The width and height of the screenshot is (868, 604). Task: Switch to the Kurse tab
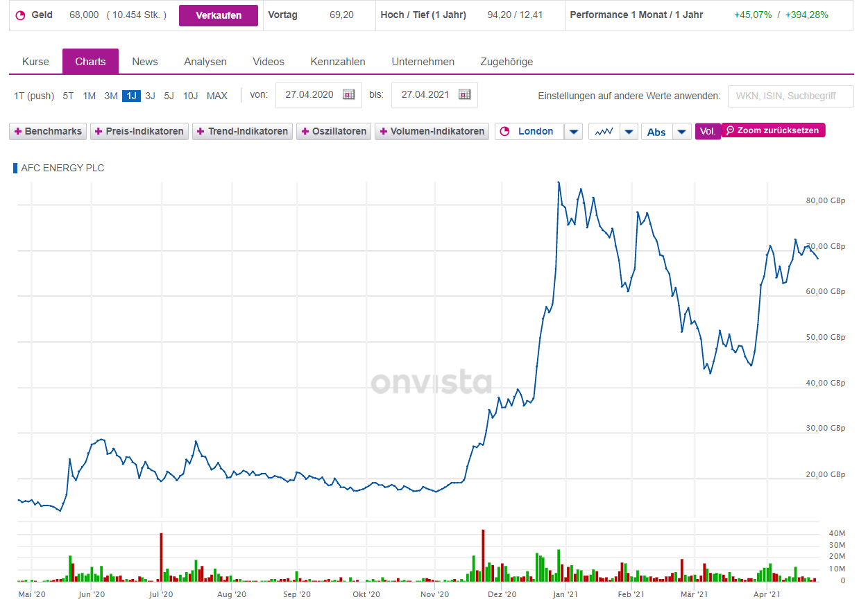tap(35, 62)
